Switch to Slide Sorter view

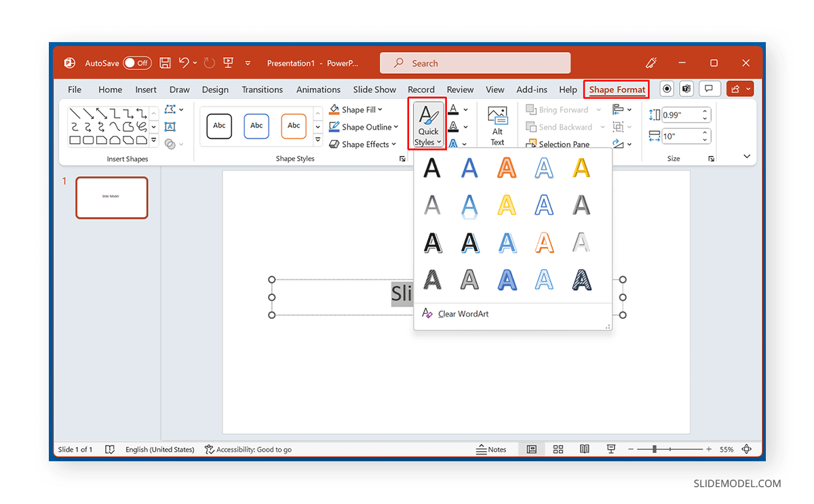click(558, 448)
